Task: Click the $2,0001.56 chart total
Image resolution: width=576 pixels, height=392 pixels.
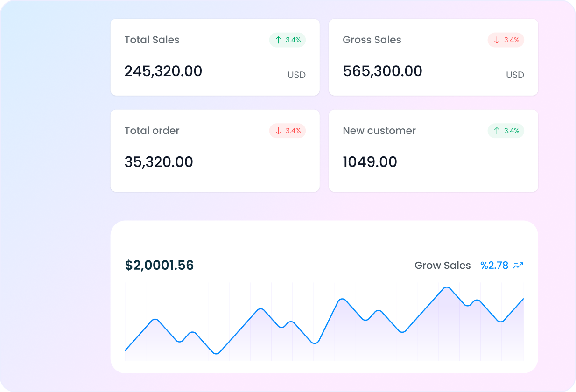Action: click(159, 266)
